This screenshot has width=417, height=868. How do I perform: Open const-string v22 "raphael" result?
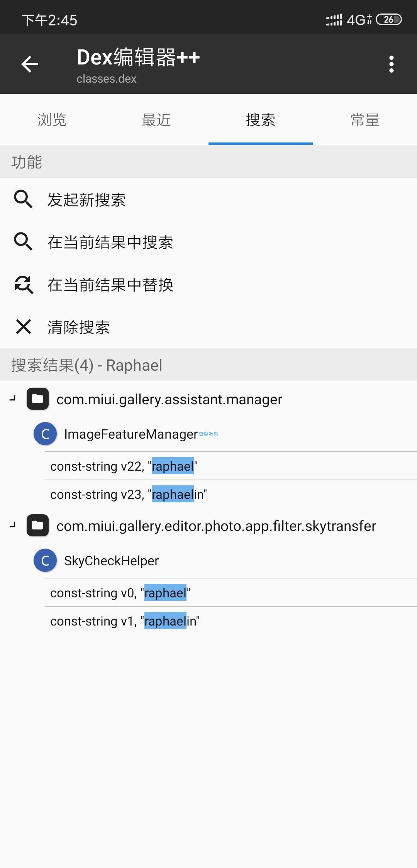pyautogui.click(x=231, y=466)
